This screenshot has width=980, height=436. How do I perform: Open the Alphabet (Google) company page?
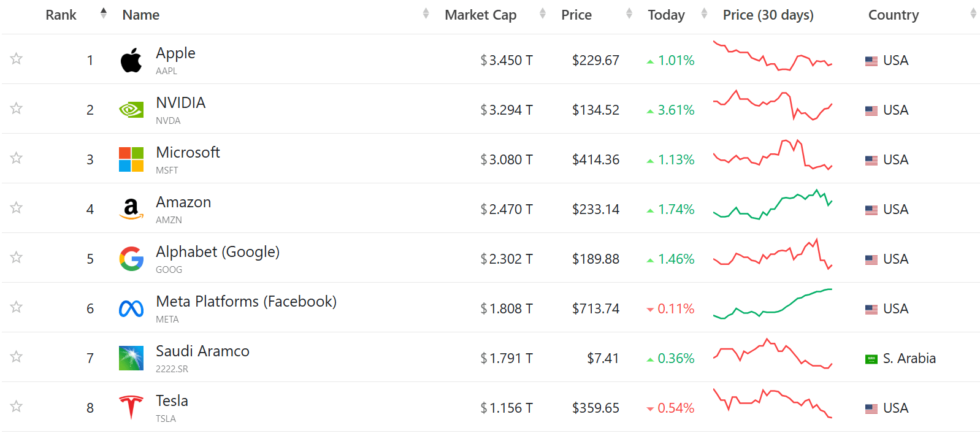(x=217, y=251)
